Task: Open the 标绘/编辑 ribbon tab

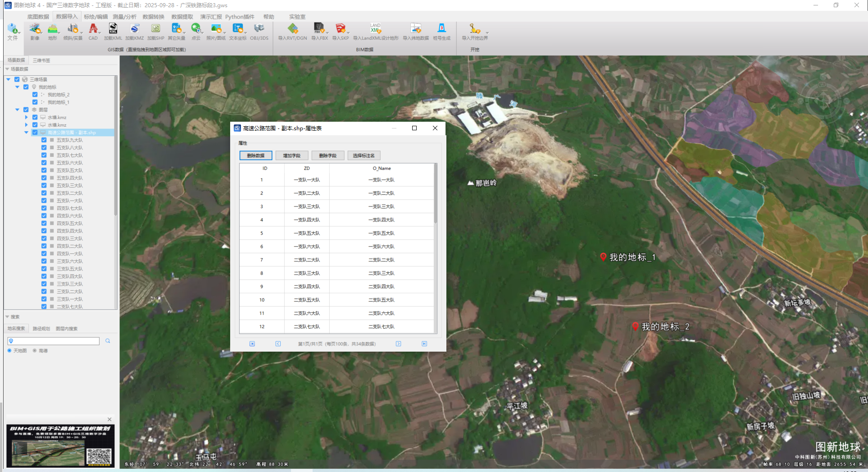Action: click(x=95, y=17)
